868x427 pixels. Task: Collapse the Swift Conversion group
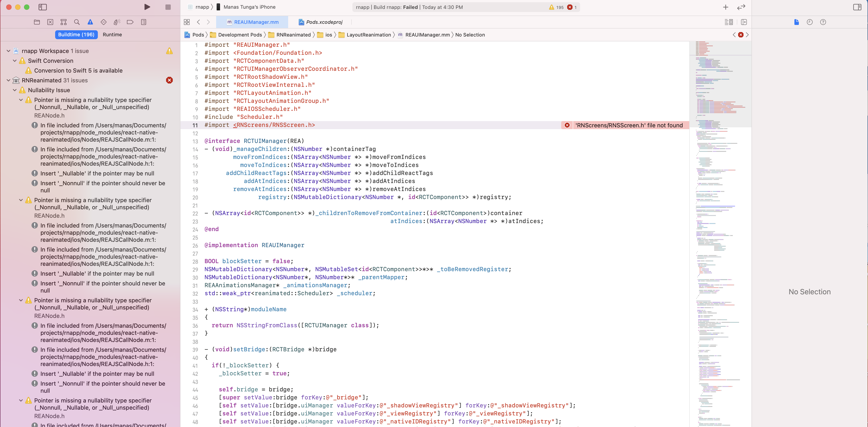click(x=15, y=61)
